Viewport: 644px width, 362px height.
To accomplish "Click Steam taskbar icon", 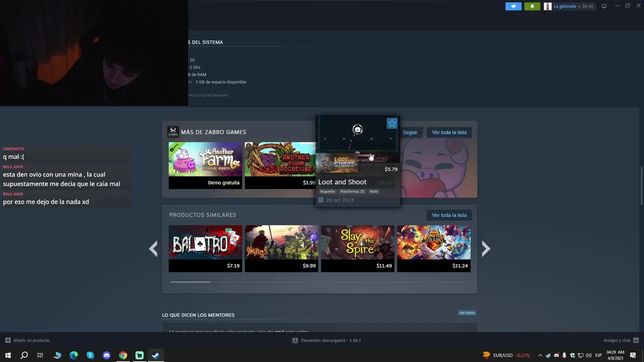I will [x=156, y=355].
